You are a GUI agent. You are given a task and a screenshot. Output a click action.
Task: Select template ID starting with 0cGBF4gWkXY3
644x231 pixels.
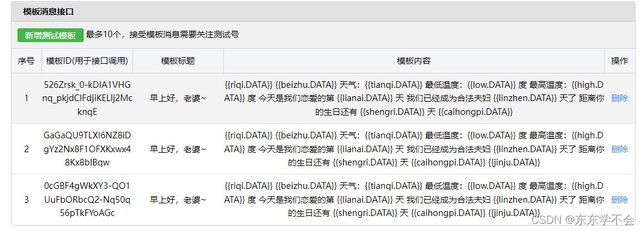(x=87, y=200)
